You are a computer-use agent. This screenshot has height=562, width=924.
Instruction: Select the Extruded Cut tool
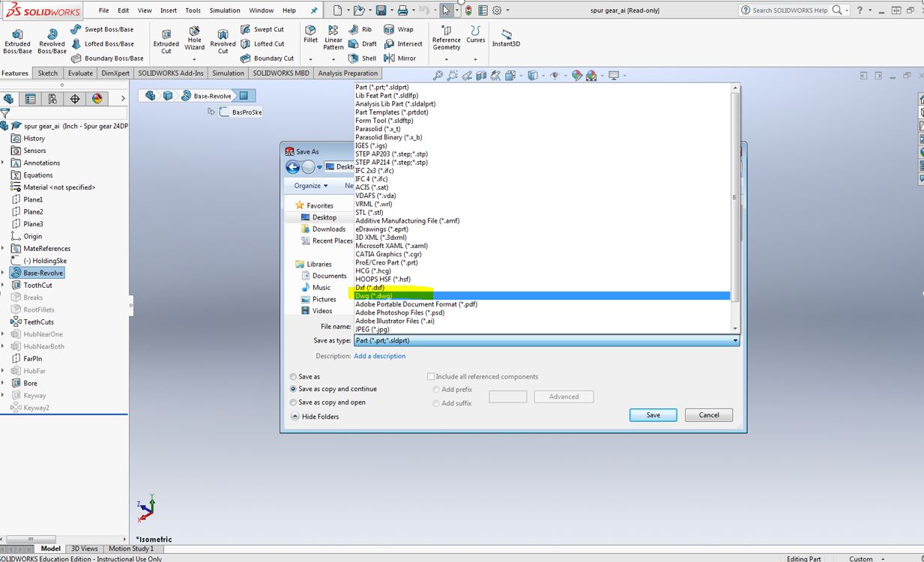pyautogui.click(x=166, y=41)
